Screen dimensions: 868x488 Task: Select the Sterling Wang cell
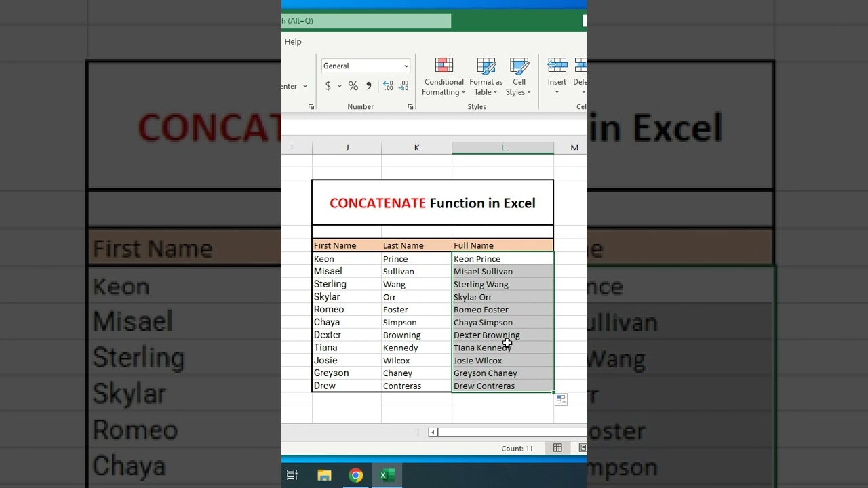coord(502,284)
